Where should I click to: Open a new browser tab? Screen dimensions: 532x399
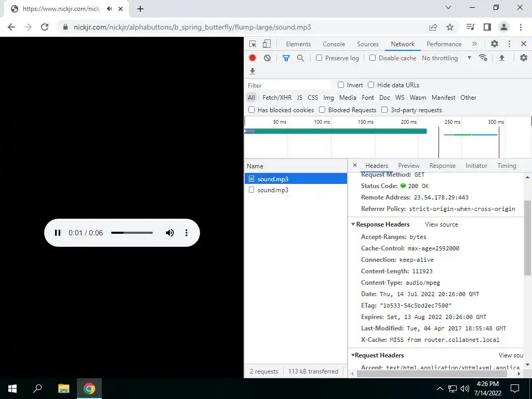[x=140, y=9]
